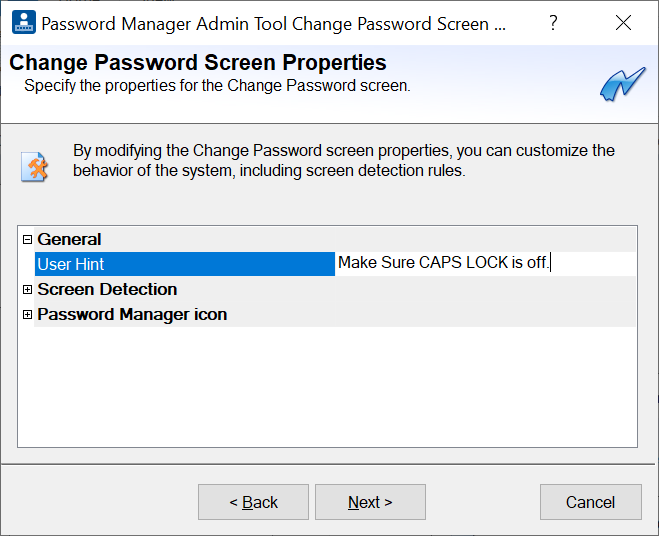Click the window title bar text
Image resolution: width=663 pixels, height=540 pixels.
point(265,23)
